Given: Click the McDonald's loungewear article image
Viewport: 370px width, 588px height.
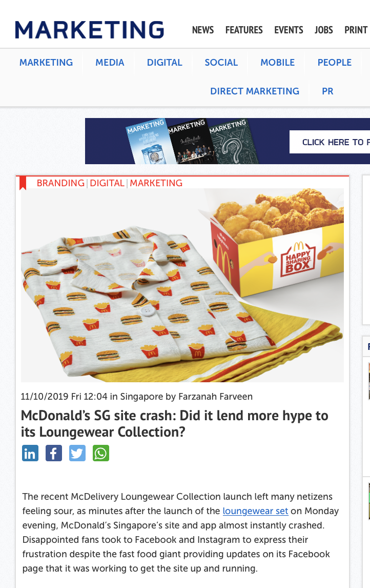Looking at the screenshot, I should 182,285.
